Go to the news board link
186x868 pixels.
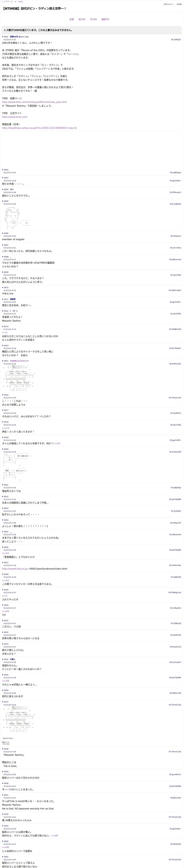(21, 2)
